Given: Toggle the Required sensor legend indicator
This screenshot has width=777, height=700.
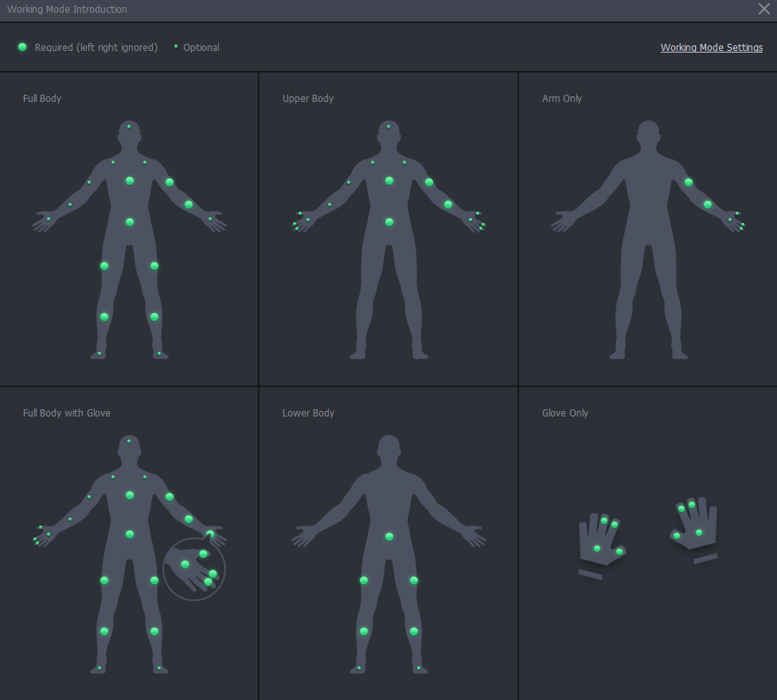Looking at the screenshot, I should [22, 47].
